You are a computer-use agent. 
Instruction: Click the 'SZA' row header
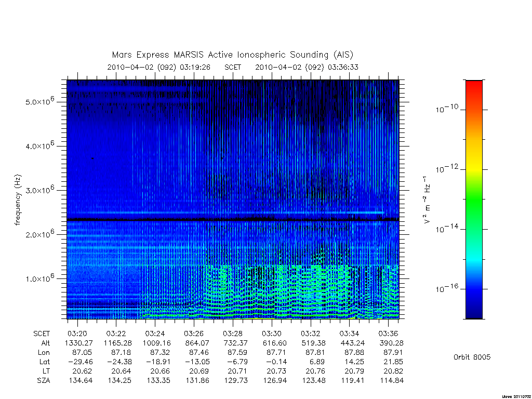pos(44,381)
